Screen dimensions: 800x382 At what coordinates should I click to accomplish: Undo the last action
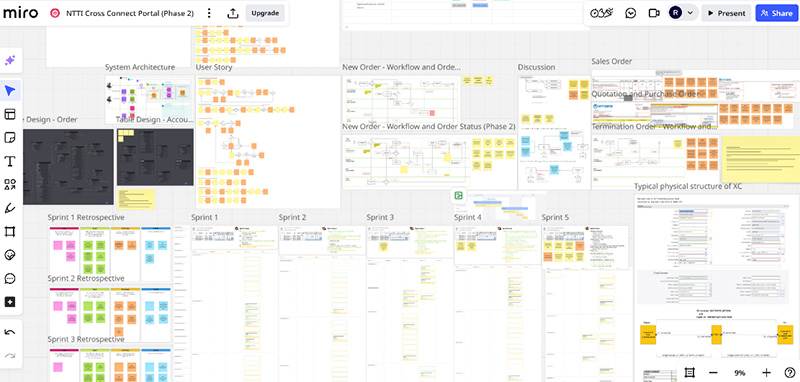[x=10, y=333]
